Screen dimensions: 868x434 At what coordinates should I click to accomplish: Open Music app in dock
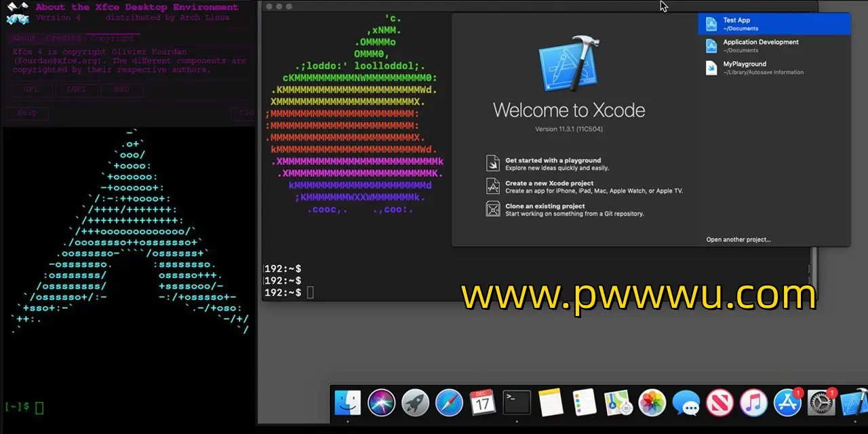tap(753, 403)
